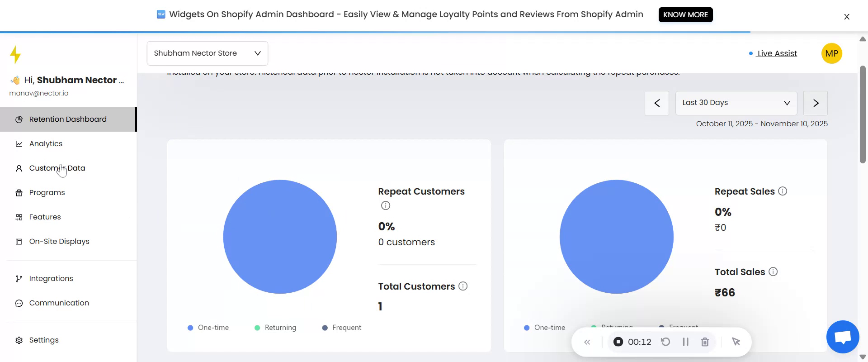The height and width of the screenshot is (362, 868).
Task: Go to Programs in the sidebar
Action: tap(47, 193)
